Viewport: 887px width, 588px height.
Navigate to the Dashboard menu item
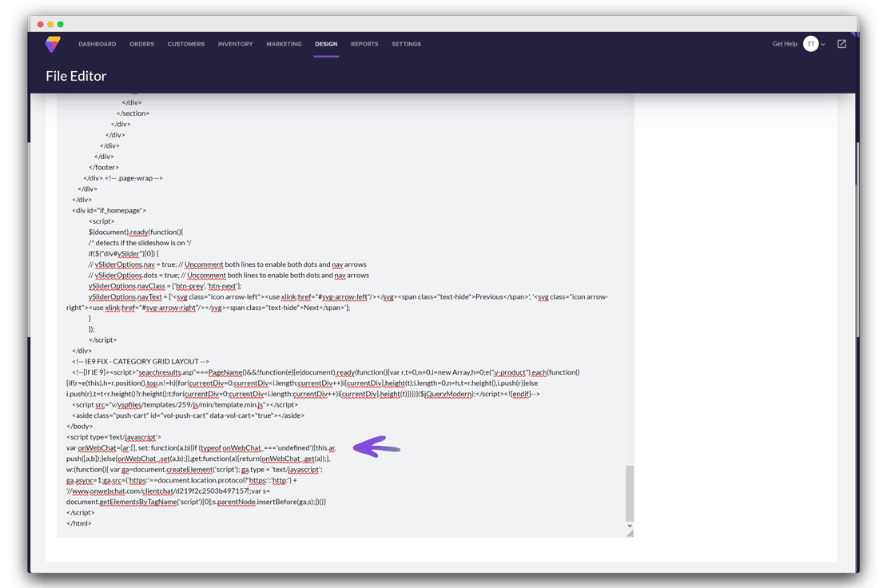[x=97, y=44]
